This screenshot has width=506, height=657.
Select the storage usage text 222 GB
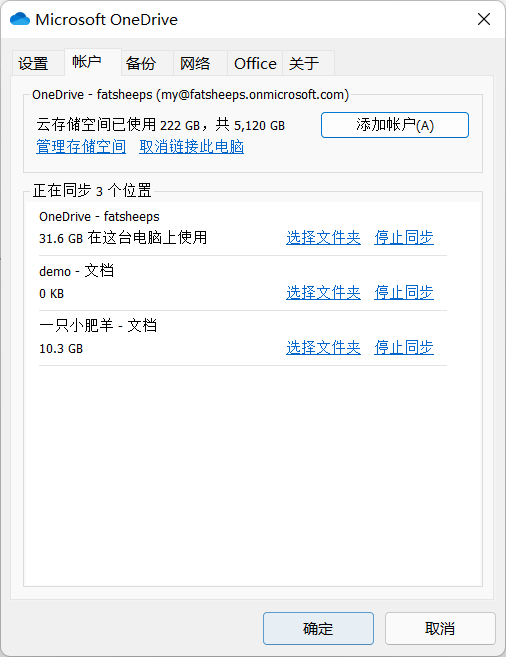pos(180,125)
